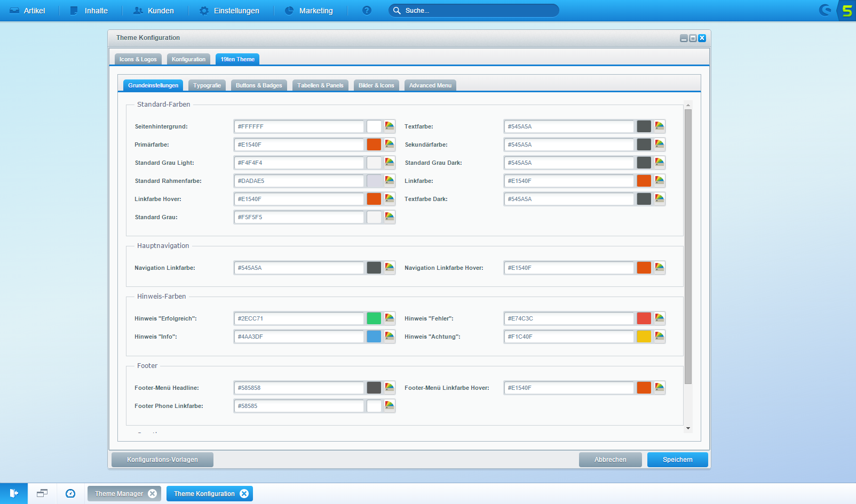Click the blue Hinweis "Info" swatch
Image resolution: width=856 pixels, height=504 pixels.
click(x=374, y=337)
